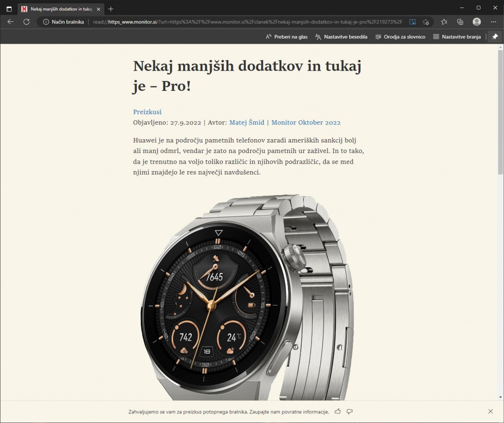The height and width of the screenshot is (423, 504).
Task: Click the Huawei watch image
Action: [x=247, y=297]
